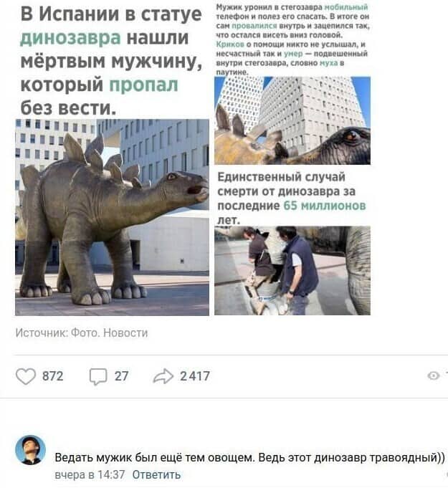Click the highlighted word провалился
This screenshot has width=448, height=488.
pyautogui.click(x=254, y=26)
